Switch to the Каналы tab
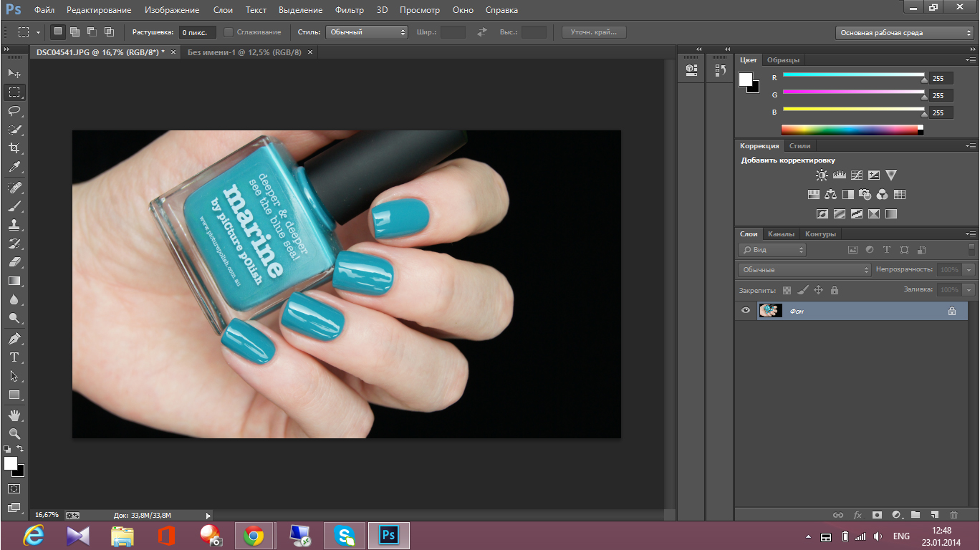 [781, 234]
